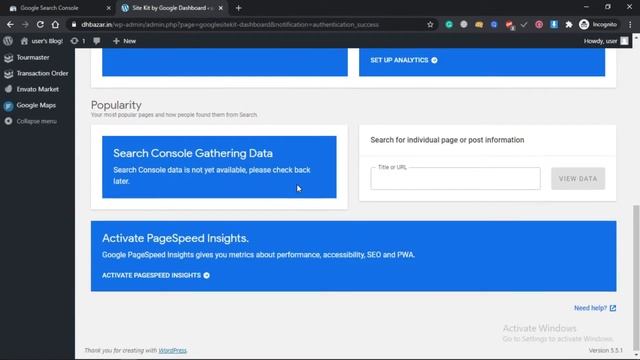Image resolution: width=640 pixels, height=360 pixels.
Task: Open the WordPress logo menu
Action: point(8,41)
